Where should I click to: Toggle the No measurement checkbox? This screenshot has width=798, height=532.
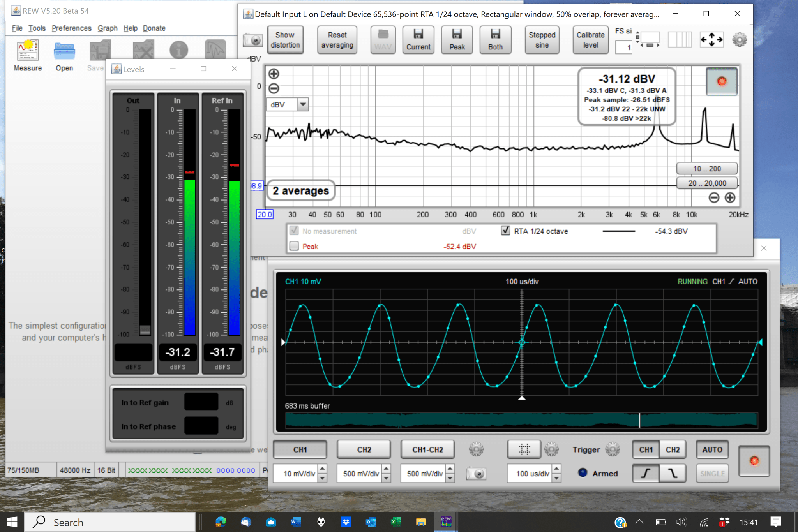coord(294,231)
